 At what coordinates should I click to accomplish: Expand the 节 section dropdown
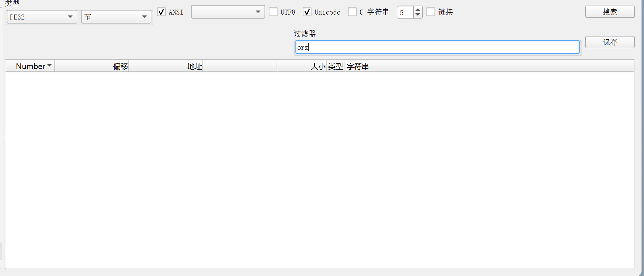point(116,17)
